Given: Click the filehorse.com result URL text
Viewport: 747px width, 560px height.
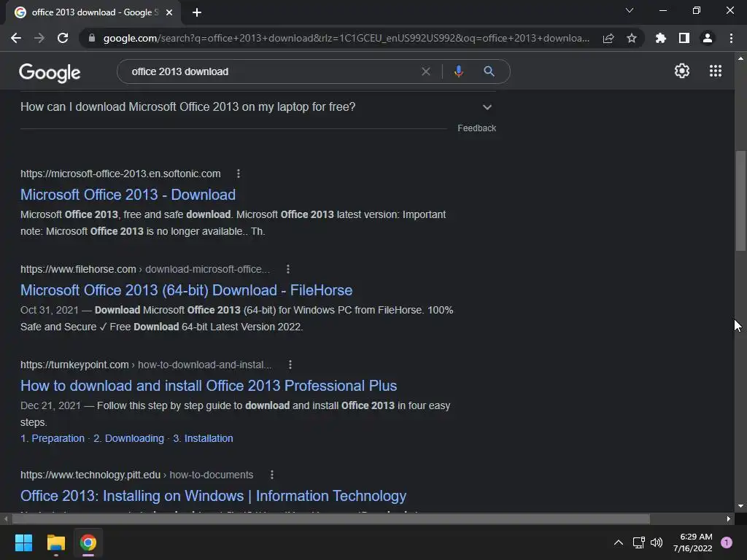Looking at the screenshot, I should 145,269.
